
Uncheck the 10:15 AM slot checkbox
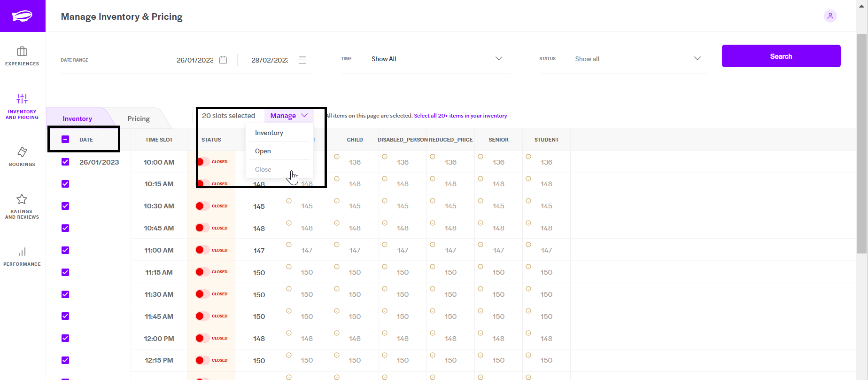point(65,184)
